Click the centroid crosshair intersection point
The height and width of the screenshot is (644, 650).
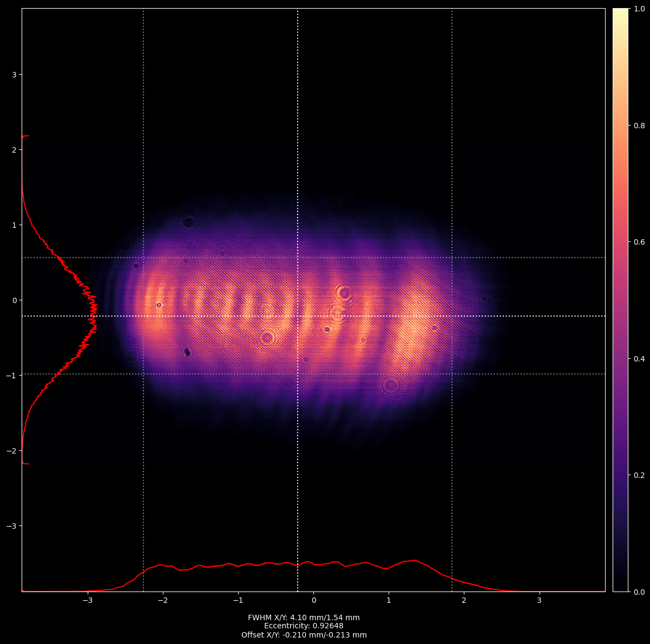pos(298,316)
